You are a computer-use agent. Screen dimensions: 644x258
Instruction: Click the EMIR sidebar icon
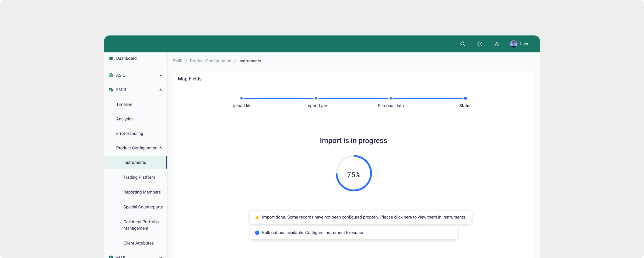pyautogui.click(x=111, y=90)
